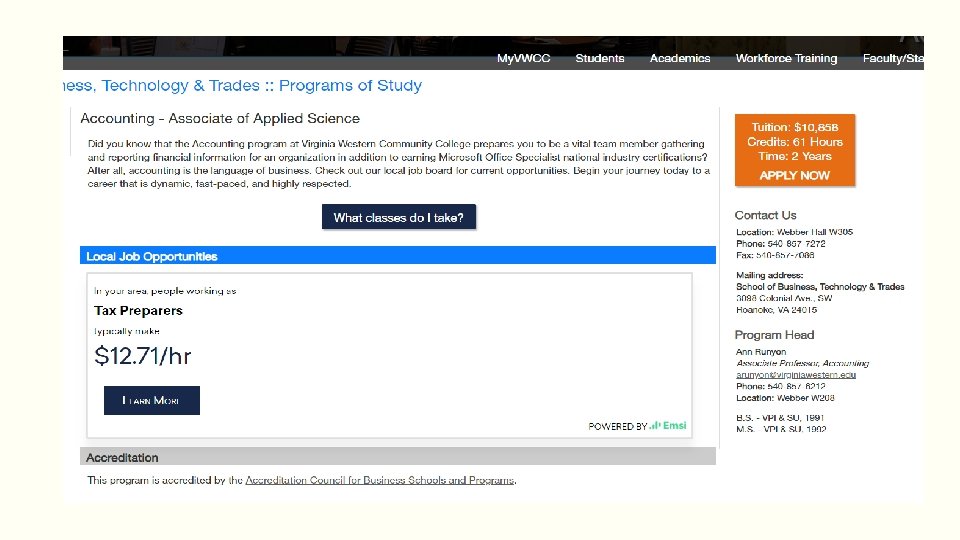960x540 pixels.
Task: Click the 'Tuition: $10,858' text
Action: 795,127
